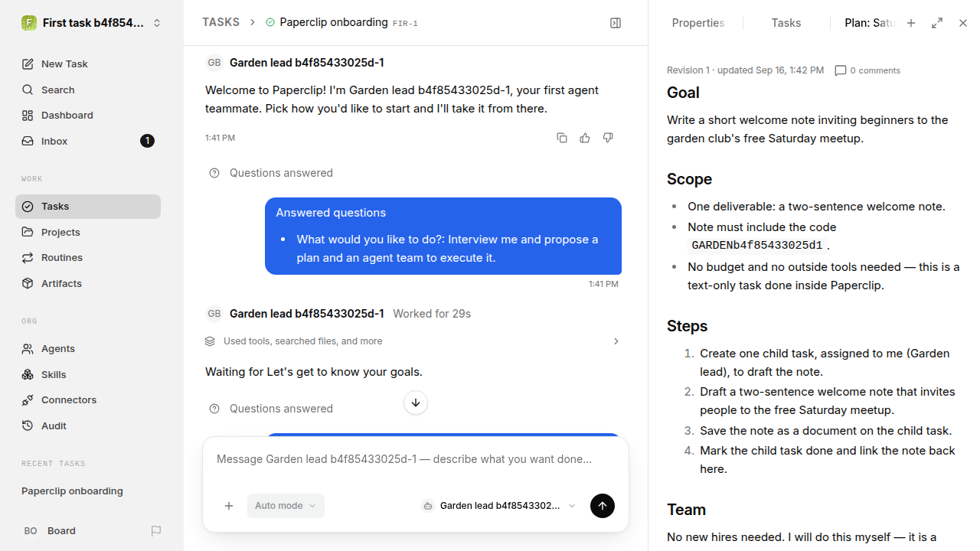980x551 pixels.
Task: Open the Garden lead agent selector
Action: [x=498, y=506]
